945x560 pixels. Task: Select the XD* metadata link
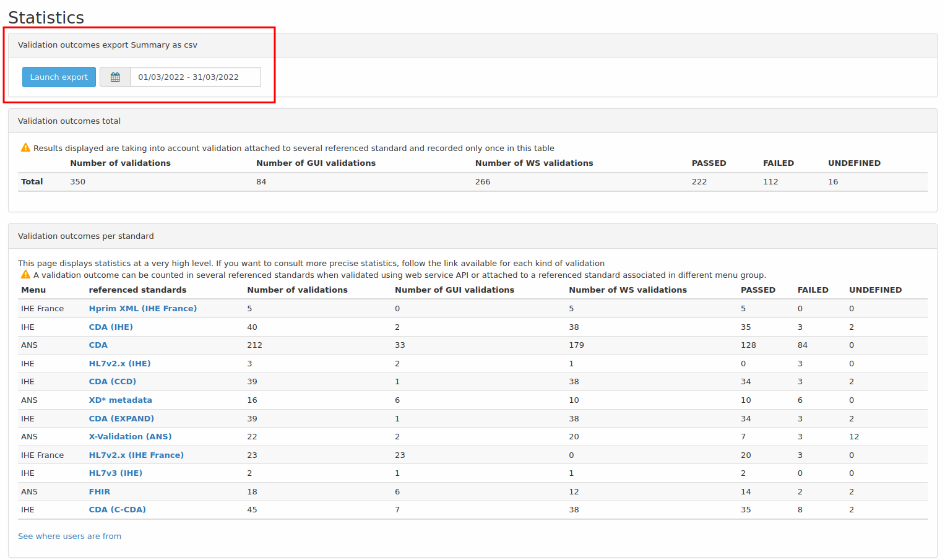click(x=120, y=400)
